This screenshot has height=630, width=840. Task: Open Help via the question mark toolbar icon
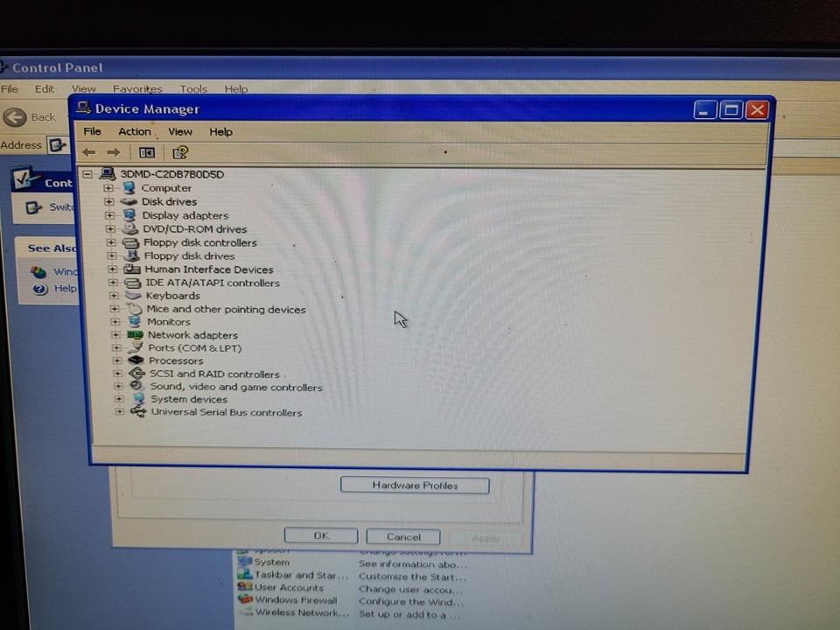(180, 152)
